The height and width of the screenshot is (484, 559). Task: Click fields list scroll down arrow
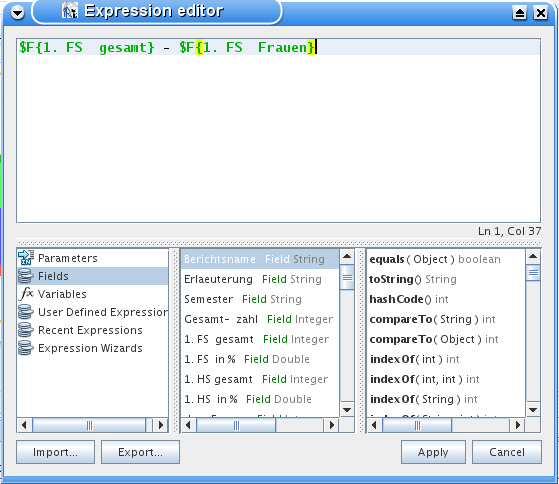pos(347,410)
